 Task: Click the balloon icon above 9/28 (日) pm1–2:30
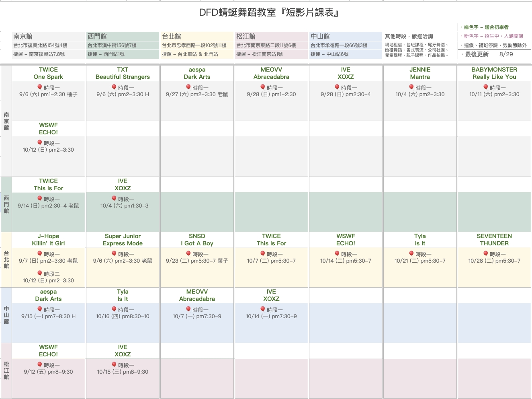click(x=263, y=87)
